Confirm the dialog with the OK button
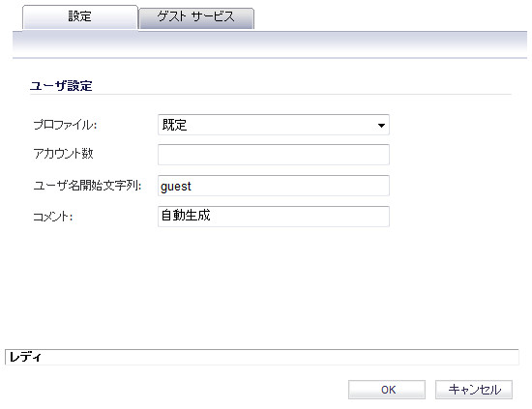 click(x=387, y=390)
